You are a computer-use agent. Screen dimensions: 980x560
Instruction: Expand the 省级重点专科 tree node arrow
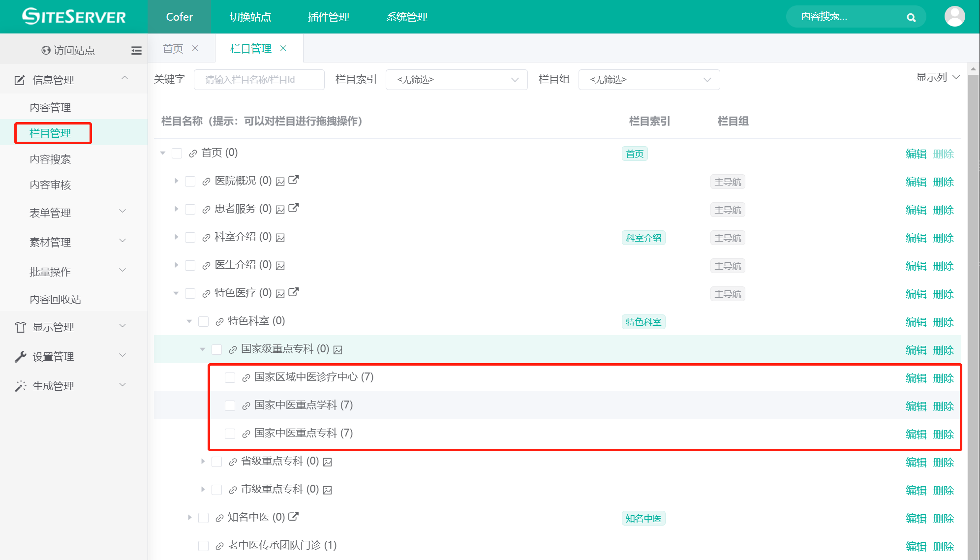(203, 462)
